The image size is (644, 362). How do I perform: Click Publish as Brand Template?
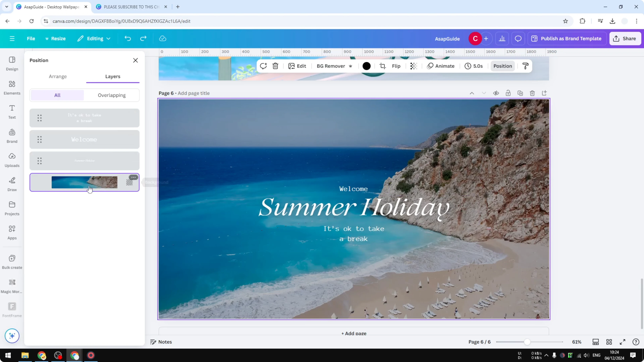(567, 38)
